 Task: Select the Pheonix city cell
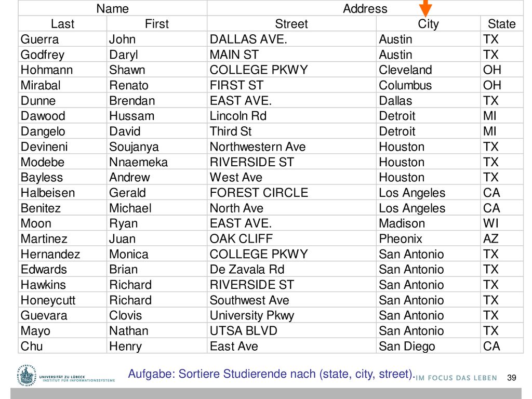[x=428, y=239]
